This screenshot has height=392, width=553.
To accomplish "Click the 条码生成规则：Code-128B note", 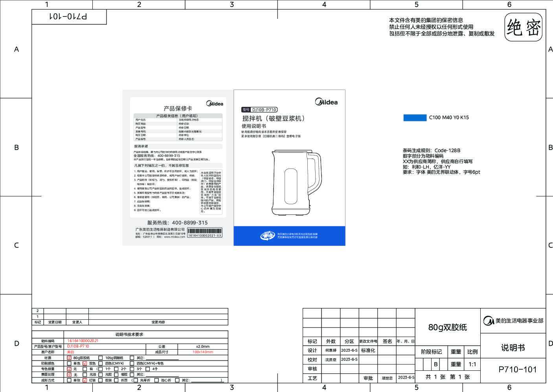I will 432,150.
